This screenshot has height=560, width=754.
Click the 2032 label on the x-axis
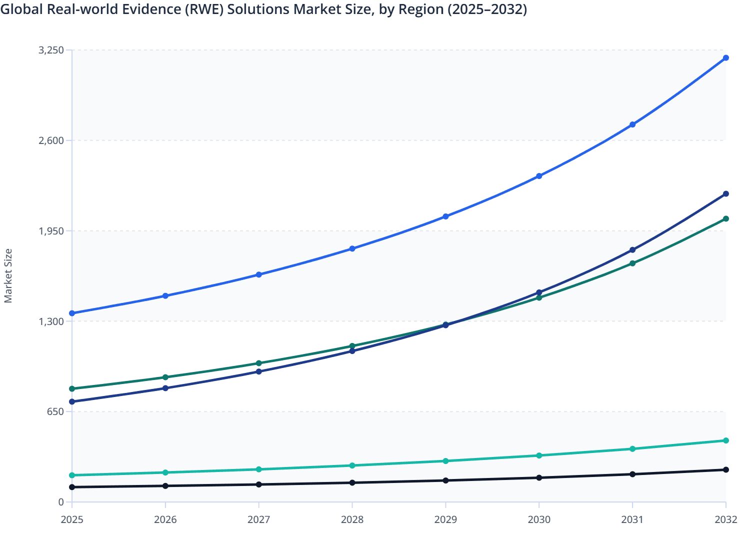point(726,520)
